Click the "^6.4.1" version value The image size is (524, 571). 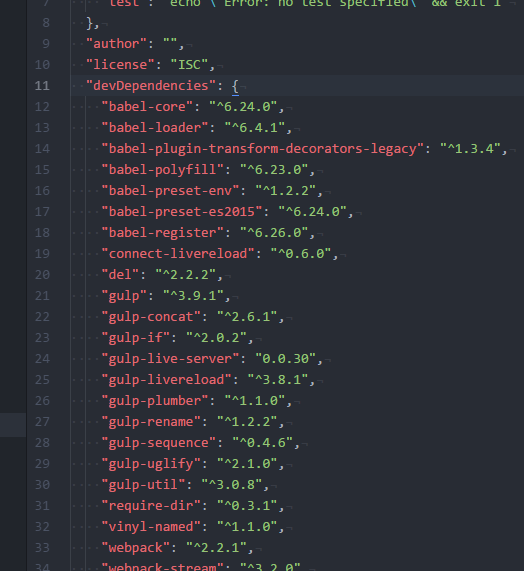[255, 128]
